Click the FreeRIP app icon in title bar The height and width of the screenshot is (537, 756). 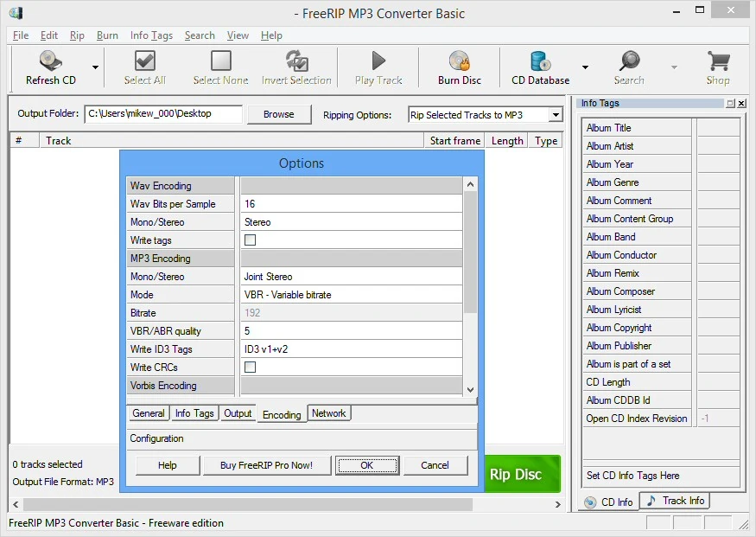click(x=16, y=13)
